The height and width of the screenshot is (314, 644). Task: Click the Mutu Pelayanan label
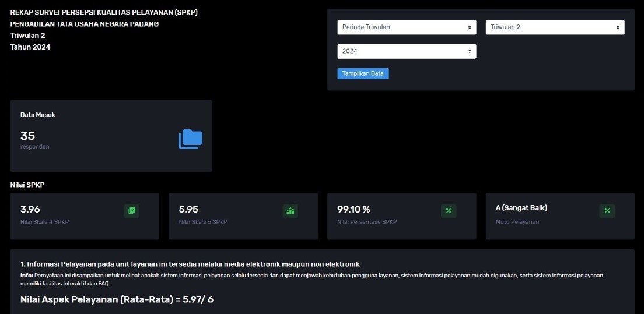(517, 222)
